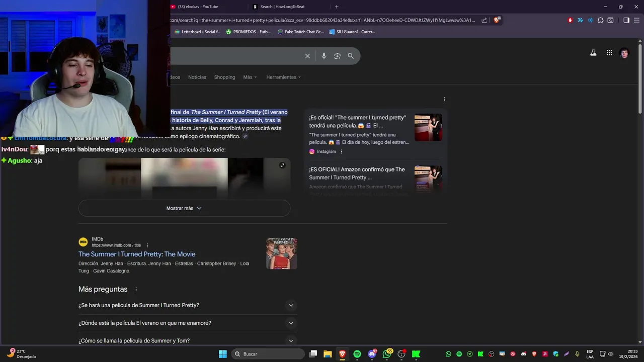644x362 pixels.
Task: Open the Instagram result's three-dot menu
Action: point(341,151)
